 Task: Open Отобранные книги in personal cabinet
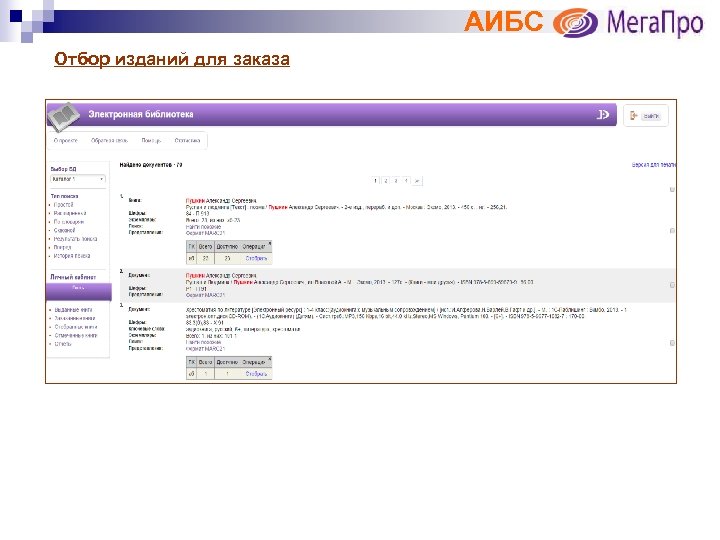coord(76,327)
